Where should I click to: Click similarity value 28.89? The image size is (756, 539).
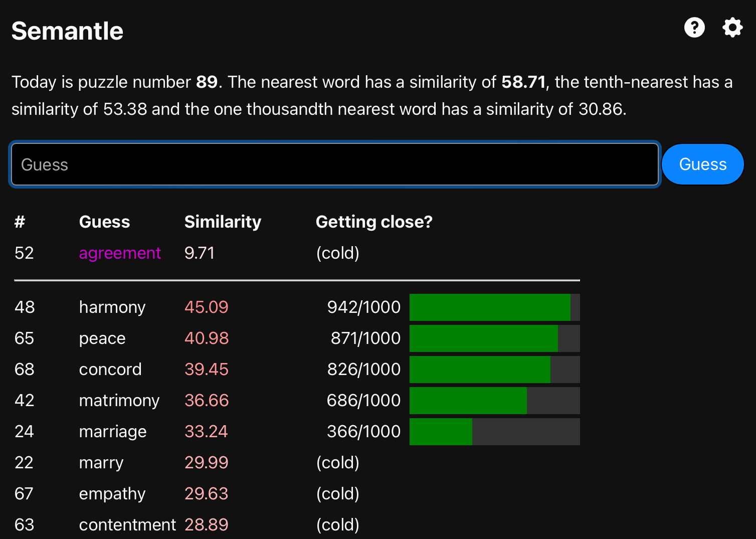click(x=206, y=525)
